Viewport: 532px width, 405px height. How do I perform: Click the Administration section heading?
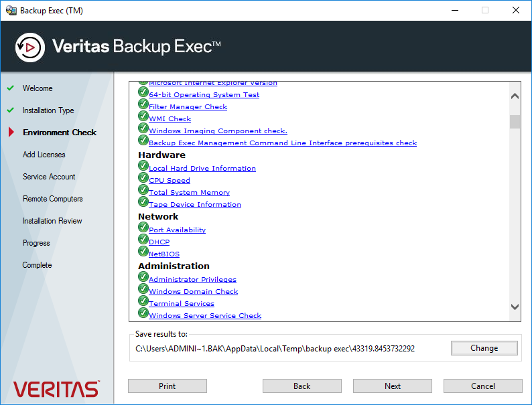tap(174, 266)
